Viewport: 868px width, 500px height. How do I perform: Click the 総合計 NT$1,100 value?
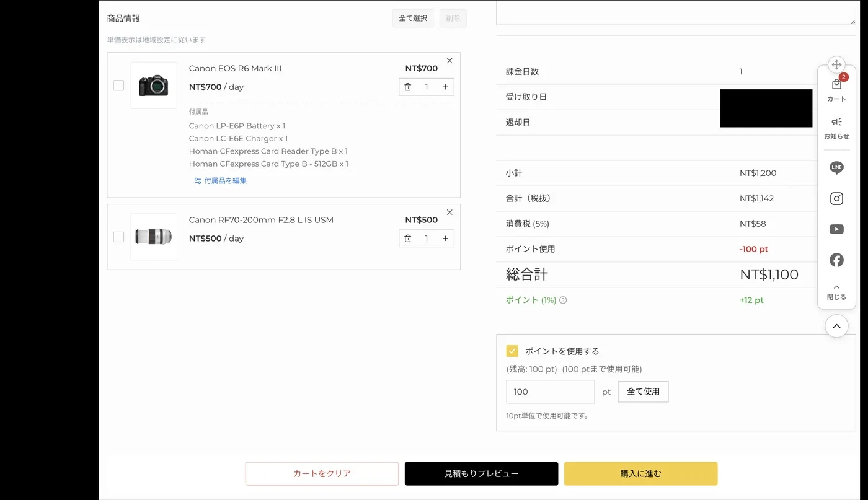point(769,274)
